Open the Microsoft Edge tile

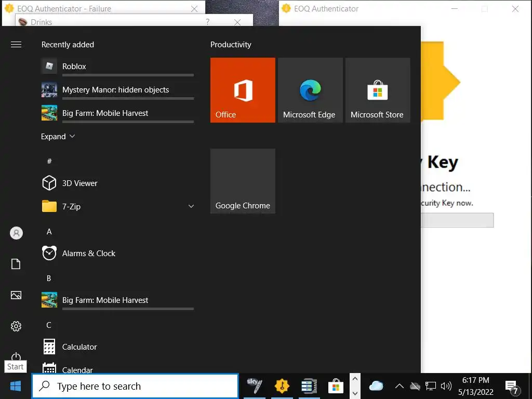[310, 90]
